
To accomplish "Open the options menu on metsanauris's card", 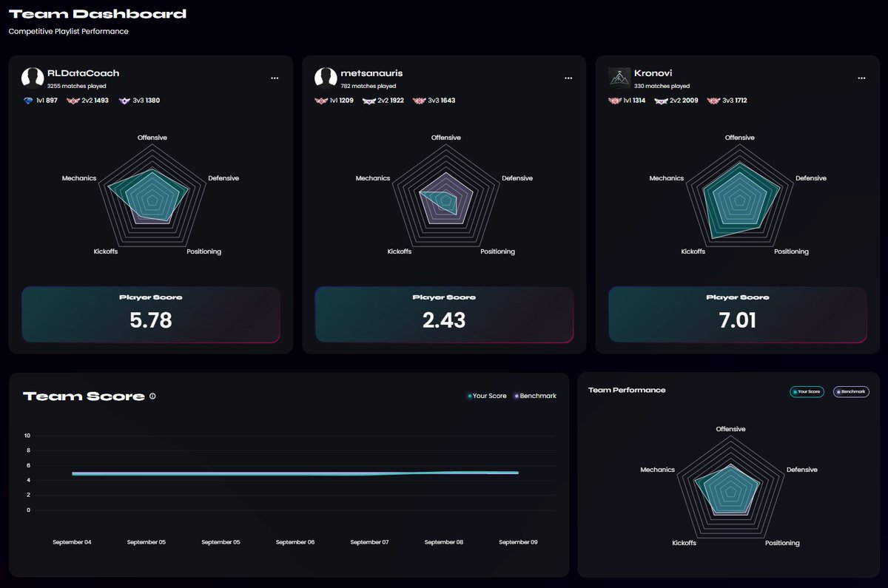I will click(x=568, y=78).
